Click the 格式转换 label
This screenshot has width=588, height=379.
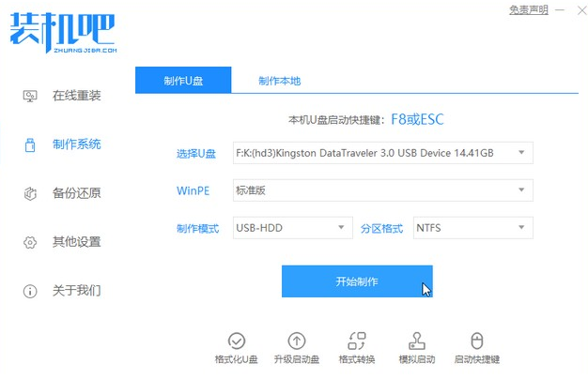(357, 359)
